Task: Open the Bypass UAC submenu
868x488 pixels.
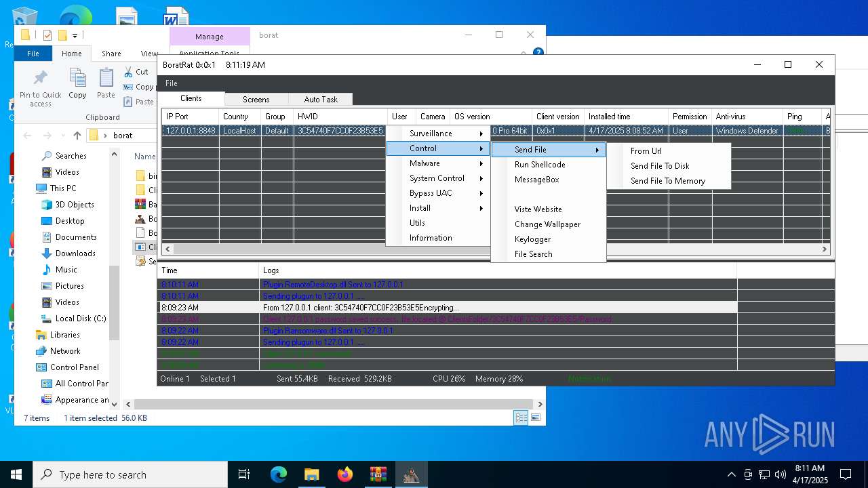Action: coord(438,193)
